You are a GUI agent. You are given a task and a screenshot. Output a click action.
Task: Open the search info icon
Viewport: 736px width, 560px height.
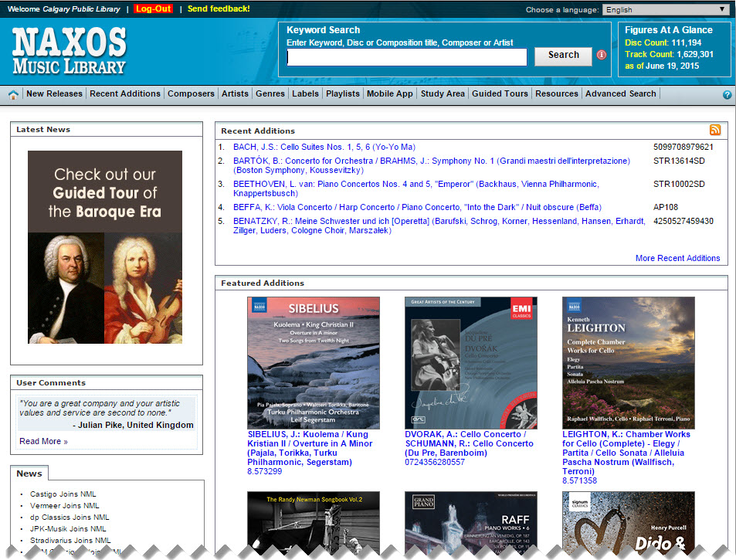tap(602, 55)
